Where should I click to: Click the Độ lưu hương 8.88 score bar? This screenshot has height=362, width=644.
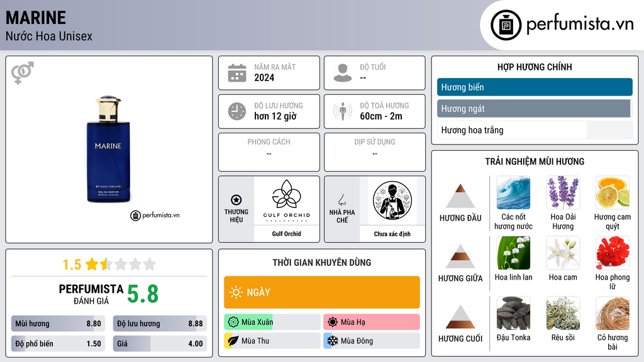160,324
